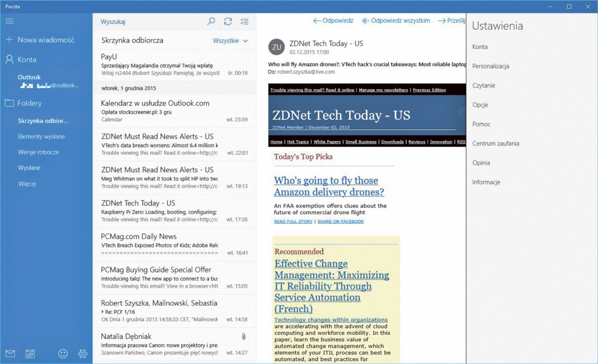Switch to Mail view in bottom bar

tap(10, 353)
